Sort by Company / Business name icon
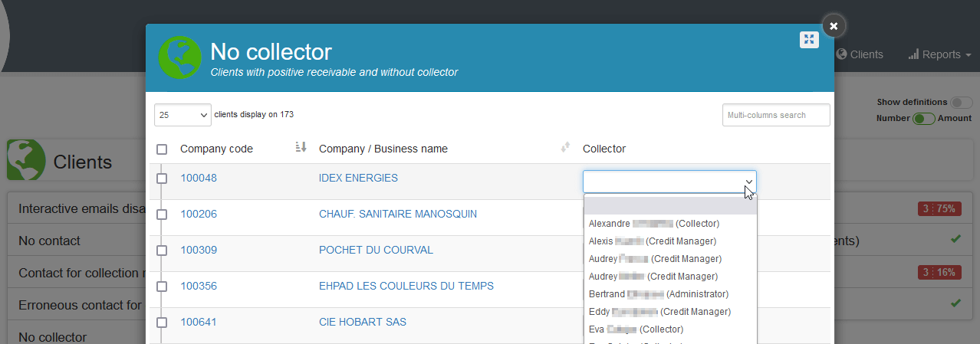The height and width of the screenshot is (344, 980). point(566,147)
